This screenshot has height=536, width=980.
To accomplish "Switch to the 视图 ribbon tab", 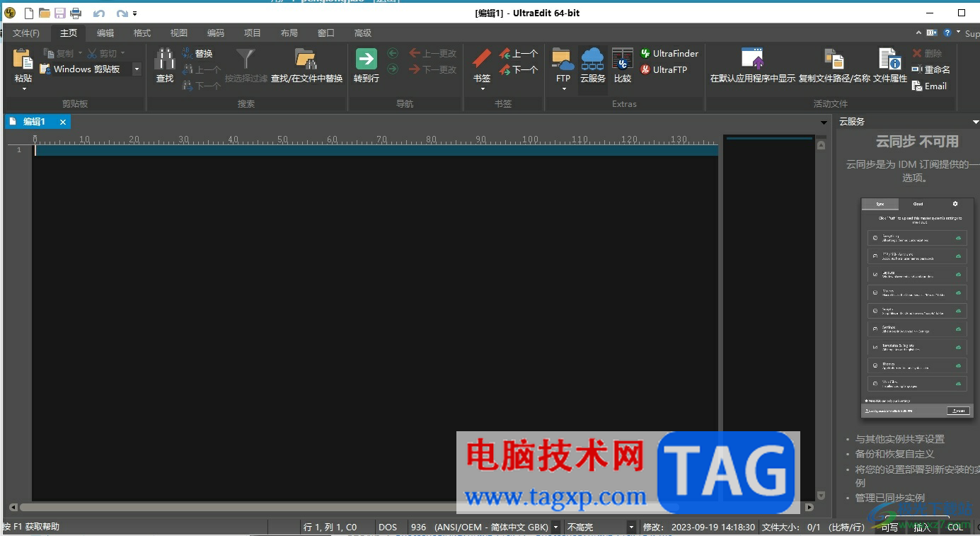I will click(x=179, y=33).
